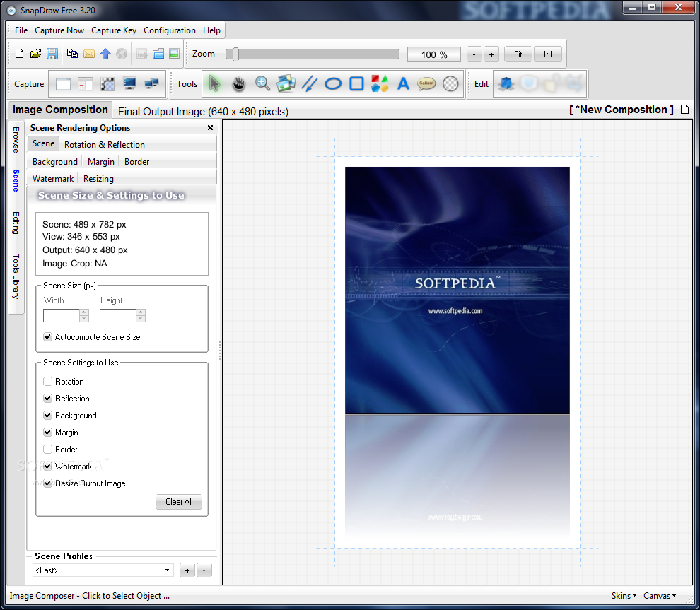Open a file with the folder icon

pyautogui.click(x=36, y=54)
